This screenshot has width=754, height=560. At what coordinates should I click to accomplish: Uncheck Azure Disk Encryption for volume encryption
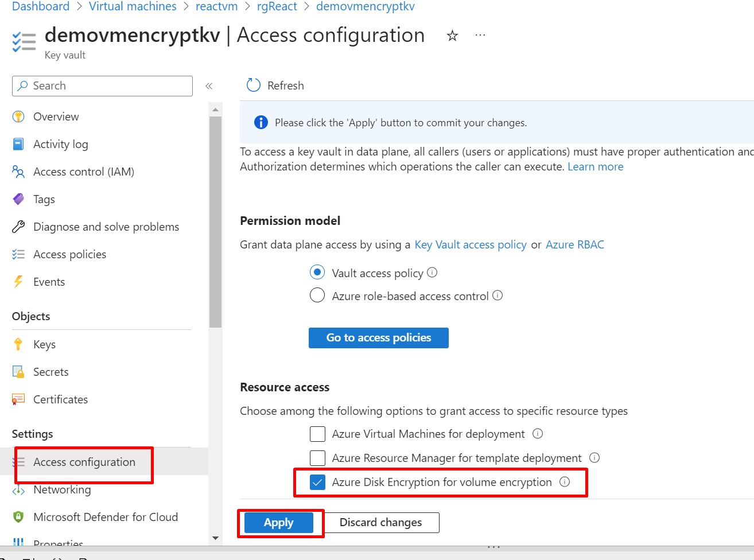(317, 482)
